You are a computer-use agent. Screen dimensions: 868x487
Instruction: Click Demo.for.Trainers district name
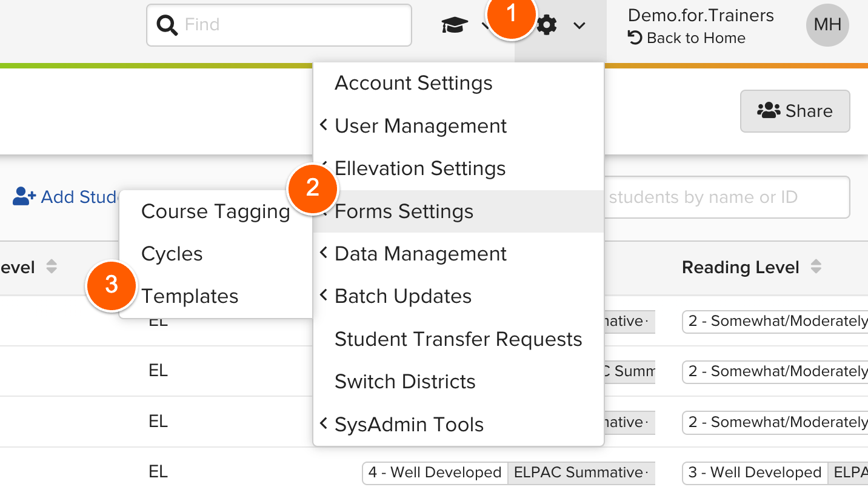[x=701, y=15]
